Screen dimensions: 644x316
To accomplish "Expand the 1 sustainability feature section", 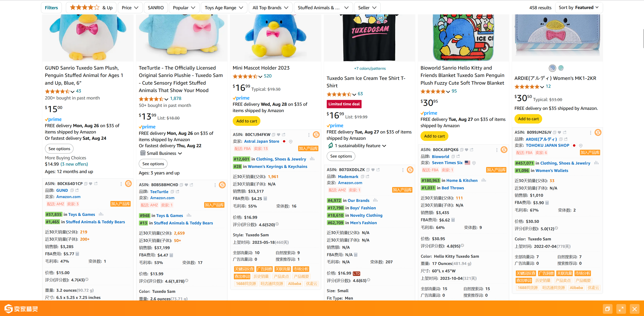I will point(357,146).
